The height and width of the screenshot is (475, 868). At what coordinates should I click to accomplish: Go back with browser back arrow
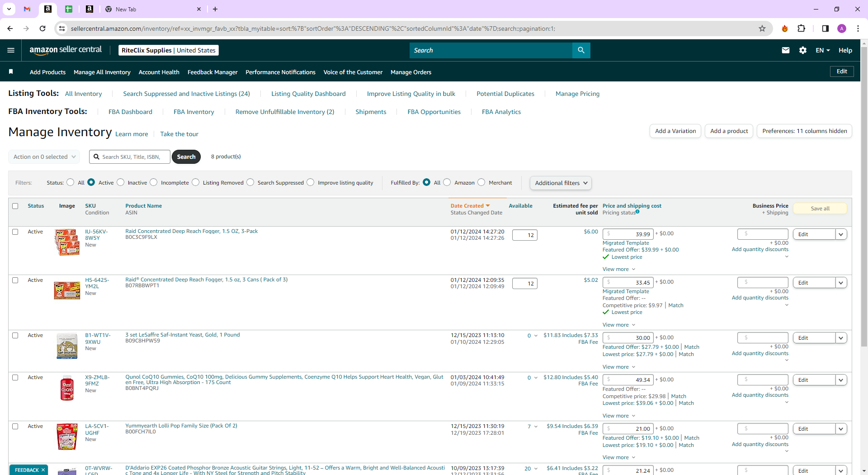pyautogui.click(x=10, y=28)
